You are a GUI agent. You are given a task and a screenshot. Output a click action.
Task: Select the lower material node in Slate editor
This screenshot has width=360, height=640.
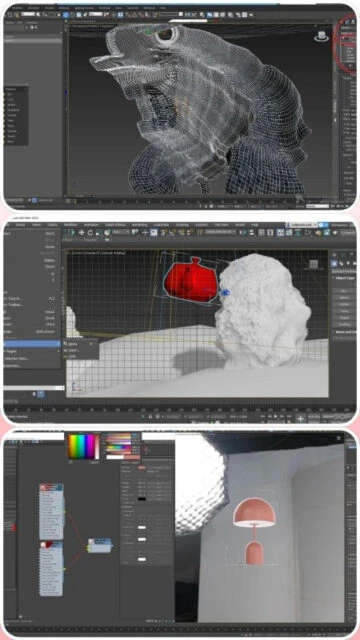pos(51,568)
